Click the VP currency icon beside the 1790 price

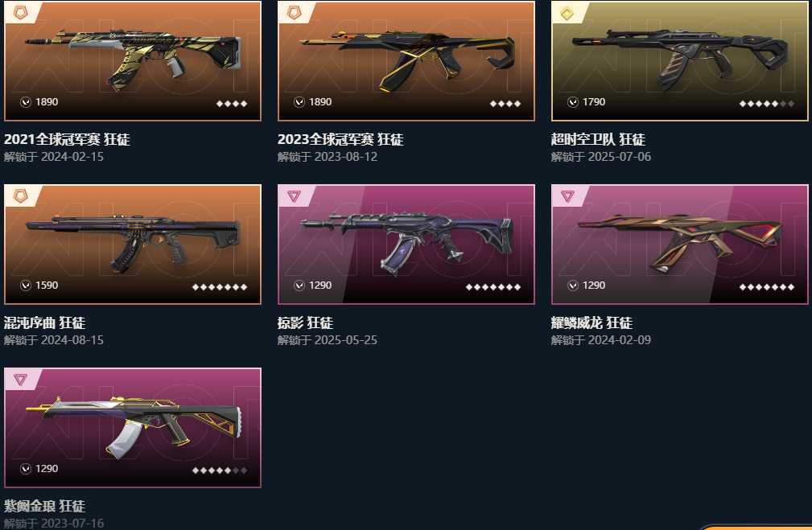[x=573, y=102]
